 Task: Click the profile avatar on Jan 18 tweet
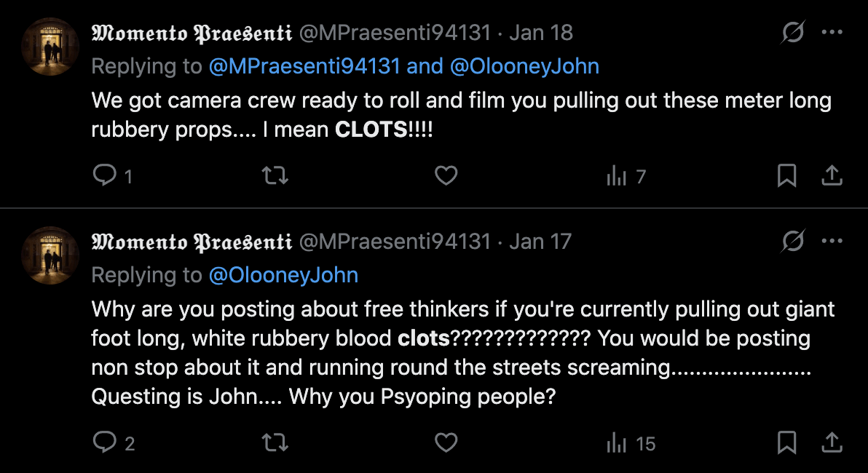50,47
